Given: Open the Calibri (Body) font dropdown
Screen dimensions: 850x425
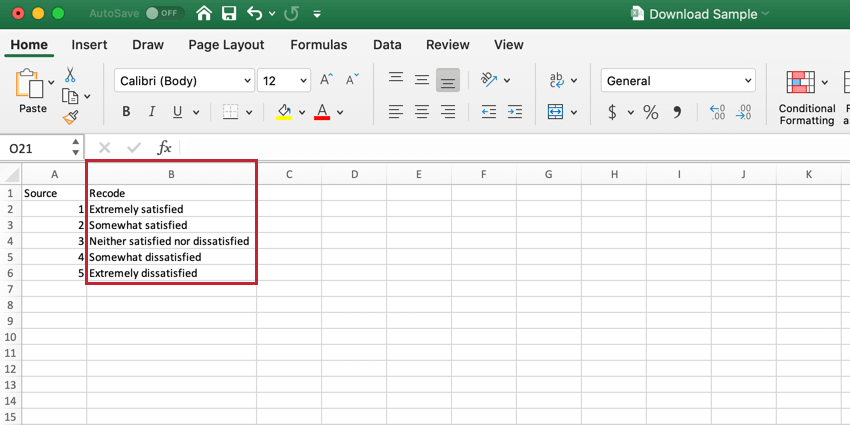Looking at the screenshot, I should (184, 81).
